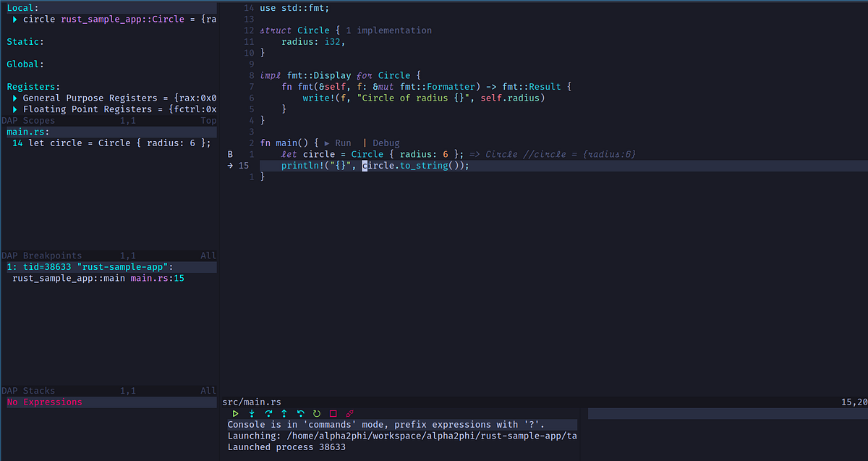Click the Debug code lens link
868x461 pixels.
pos(386,143)
